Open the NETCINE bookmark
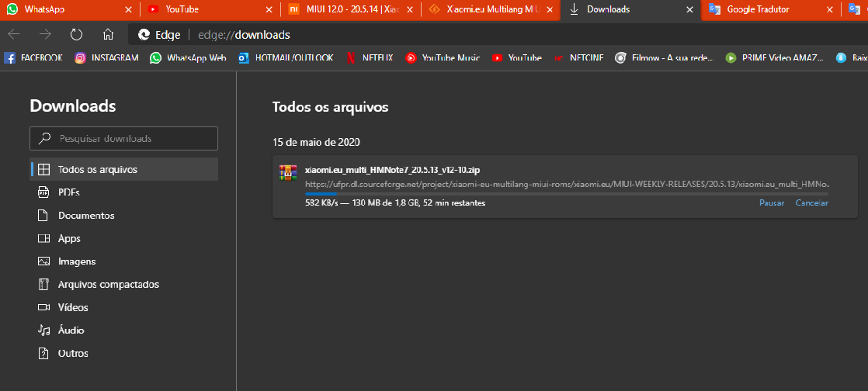 click(578, 57)
